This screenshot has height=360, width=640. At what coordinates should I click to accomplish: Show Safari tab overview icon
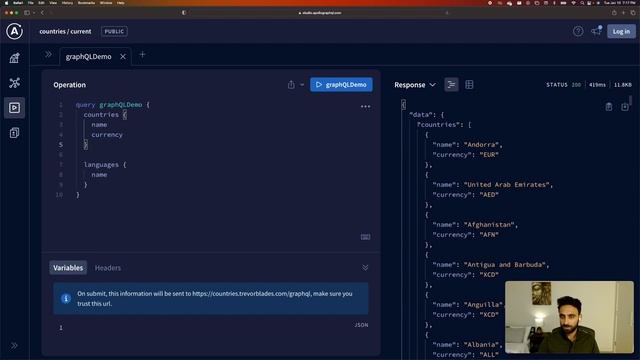click(x=633, y=13)
